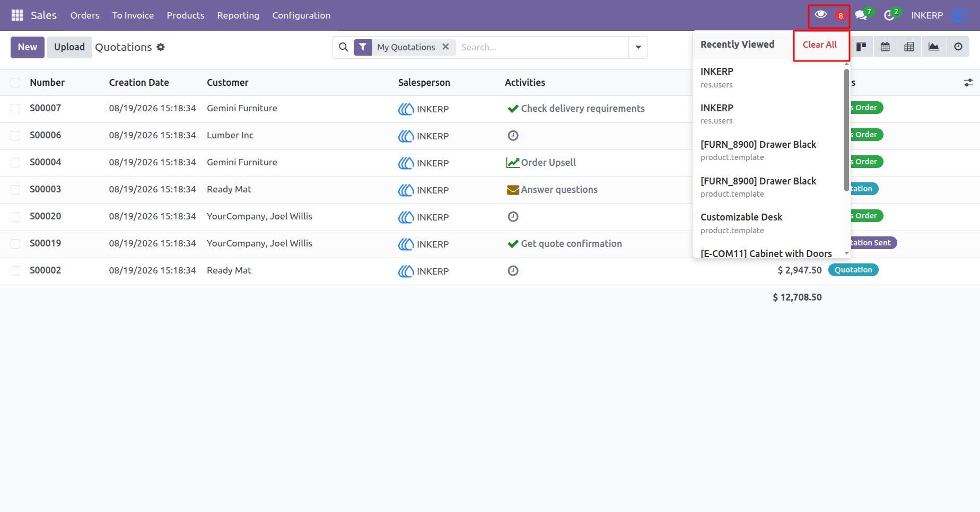Click the clock activity icon for S00020

point(513,217)
